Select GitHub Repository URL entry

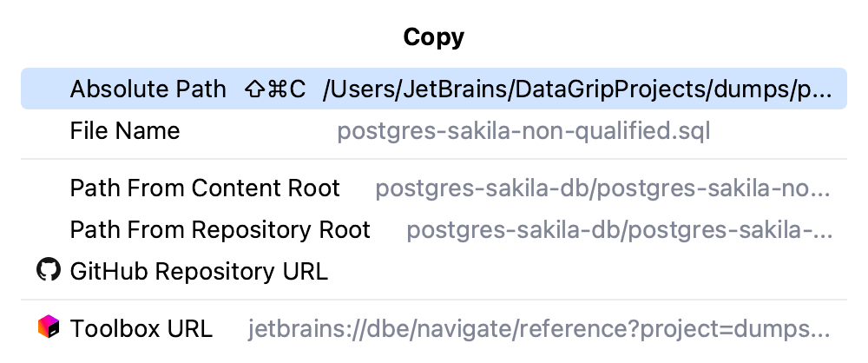coord(433,271)
